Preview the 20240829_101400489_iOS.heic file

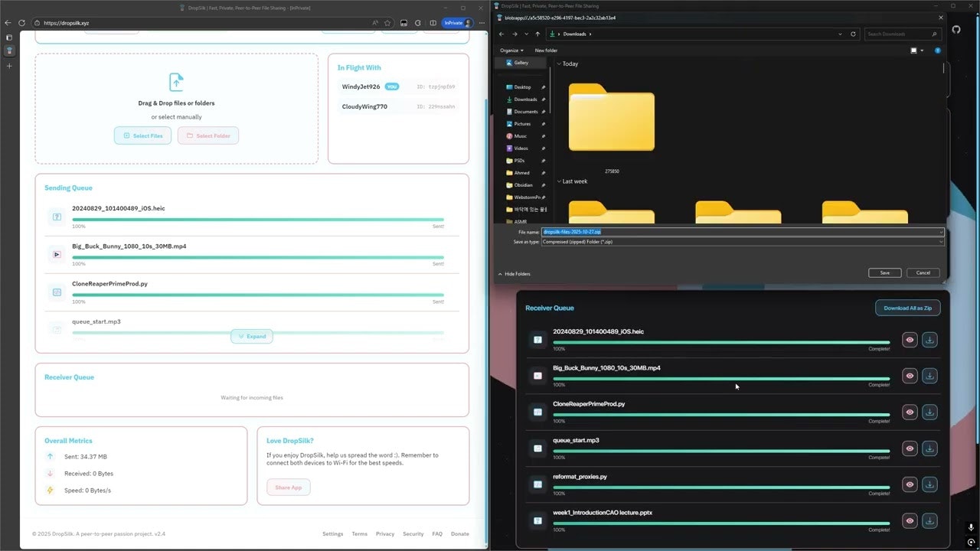pyautogui.click(x=910, y=340)
